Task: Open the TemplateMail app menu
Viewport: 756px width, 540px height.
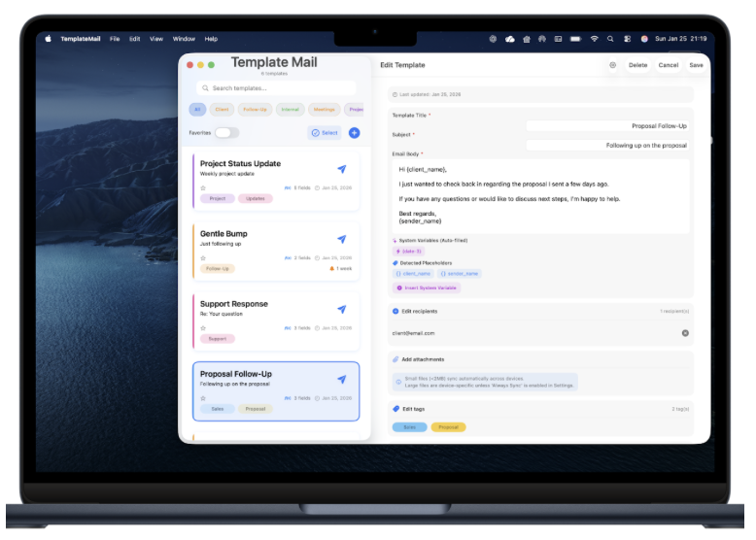Action: 81,39
